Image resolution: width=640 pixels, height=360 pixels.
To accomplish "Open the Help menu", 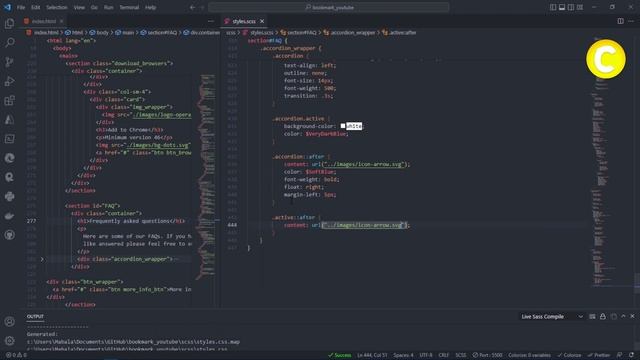I will (x=151, y=7).
